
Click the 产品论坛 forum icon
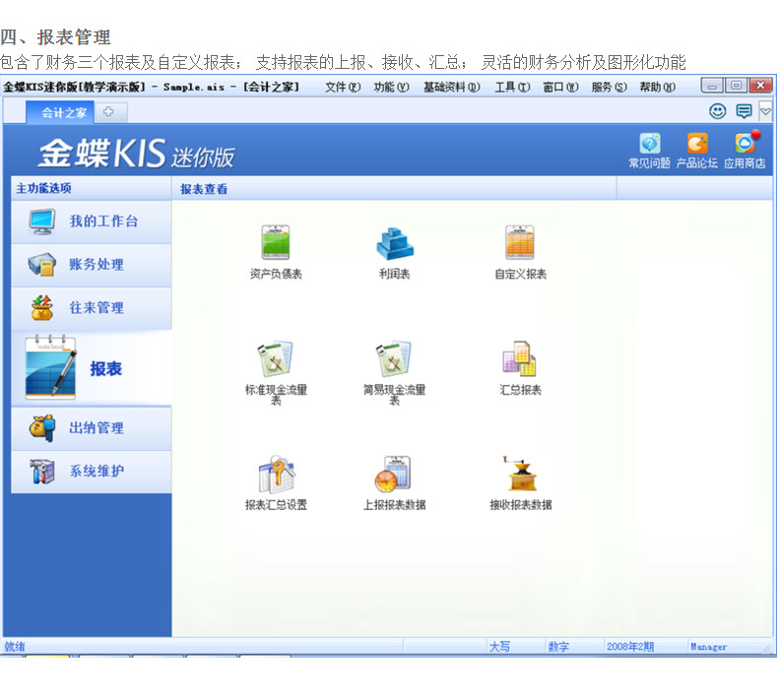pos(697,144)
